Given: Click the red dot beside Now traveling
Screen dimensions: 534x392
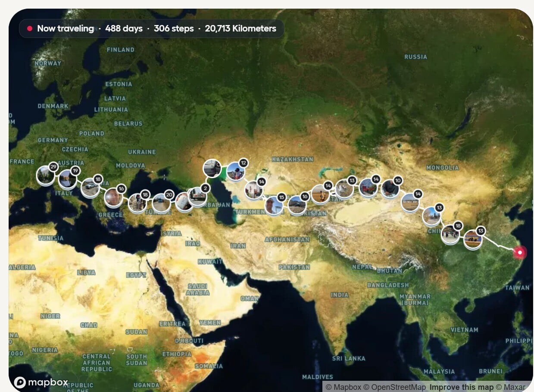Looking at the screenshot, I should point(30,29).
